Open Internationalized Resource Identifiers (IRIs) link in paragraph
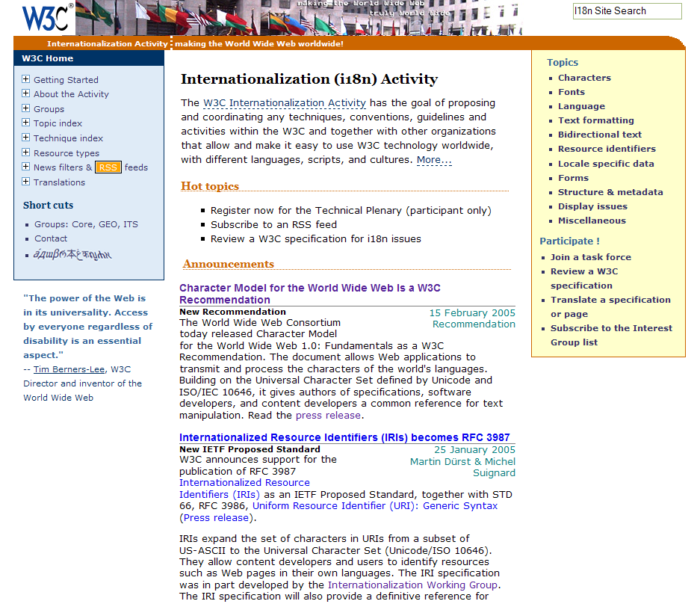Viewport: 700px width, 604px height. (244, 489)
